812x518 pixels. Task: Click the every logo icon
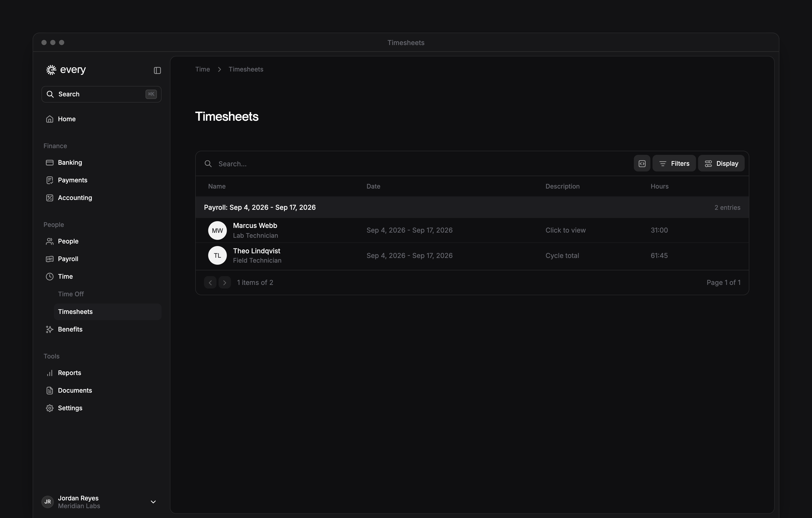pyautogui.click(x=51, y=70)
